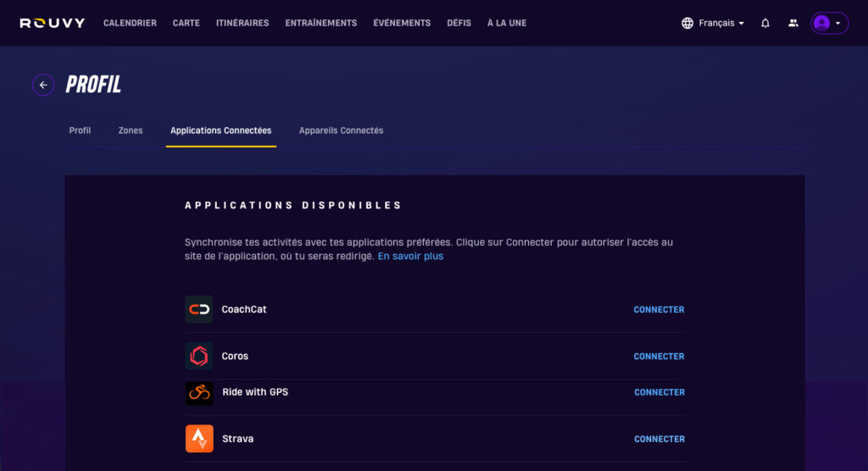Select the Profil tab

[x=80, y=130]
